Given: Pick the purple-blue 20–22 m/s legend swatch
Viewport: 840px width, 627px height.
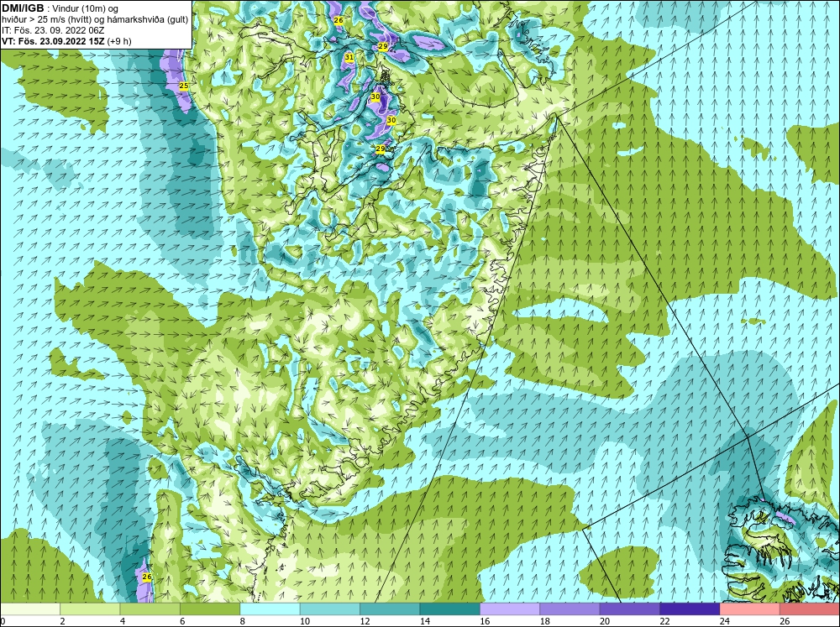Looking at the screenshot, I should [630, 609].
